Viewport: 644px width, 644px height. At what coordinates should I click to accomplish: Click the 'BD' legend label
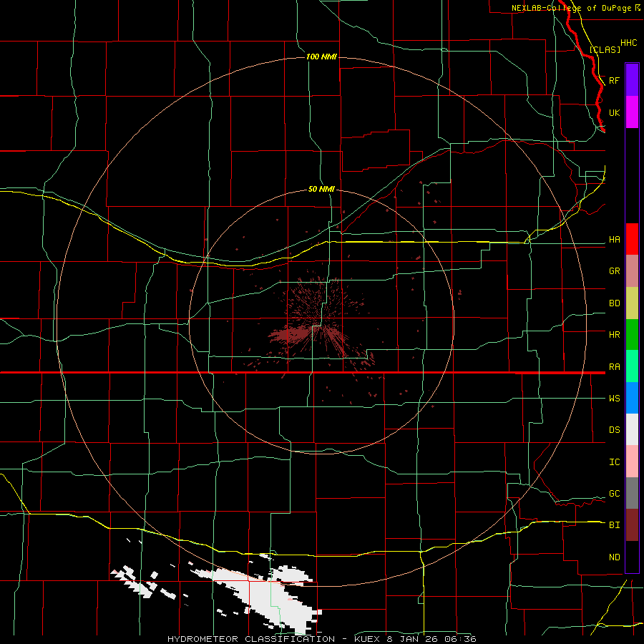pyautogui.click(x=614, y=303)
